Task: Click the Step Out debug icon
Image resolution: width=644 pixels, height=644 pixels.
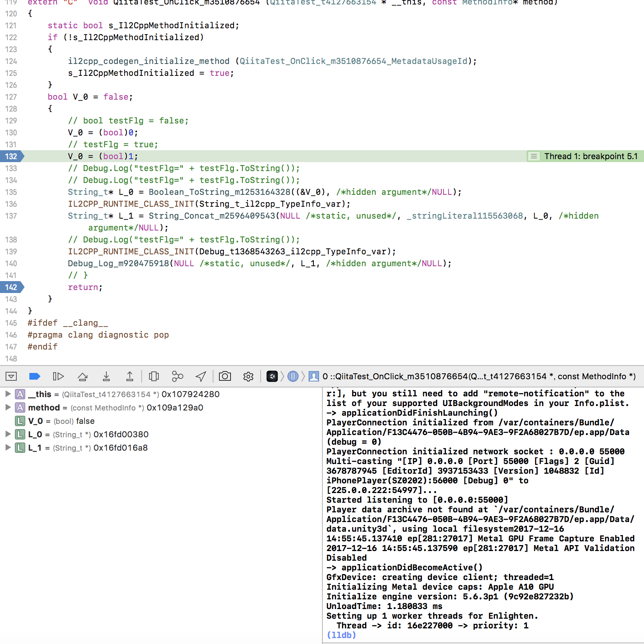Action: (x=130, y=377)
